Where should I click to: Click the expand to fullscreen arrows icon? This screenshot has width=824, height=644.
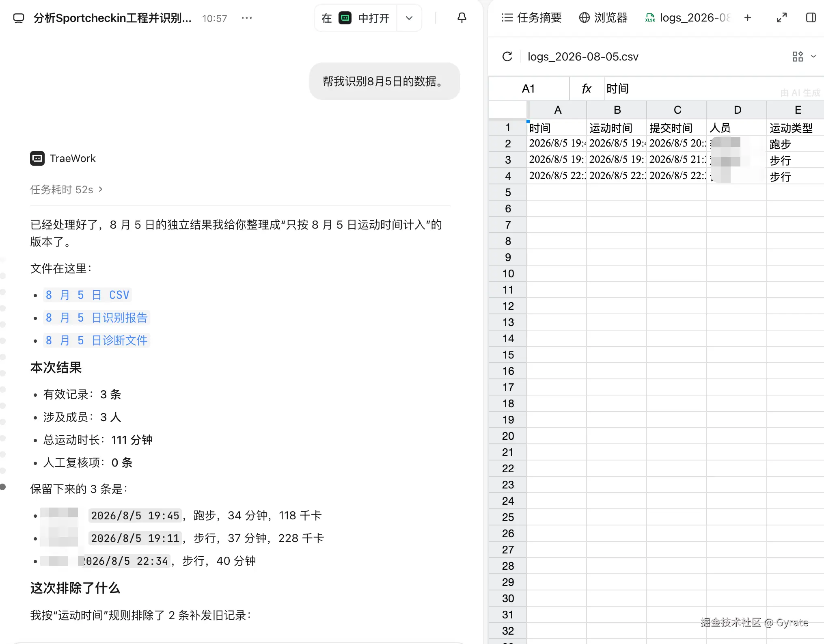point(782,18)
